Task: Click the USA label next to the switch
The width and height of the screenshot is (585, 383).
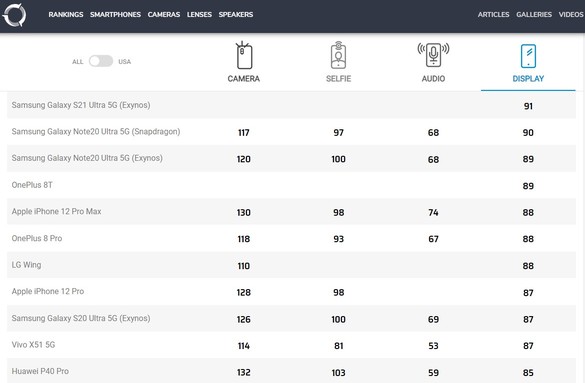Action: click(125, 62)
